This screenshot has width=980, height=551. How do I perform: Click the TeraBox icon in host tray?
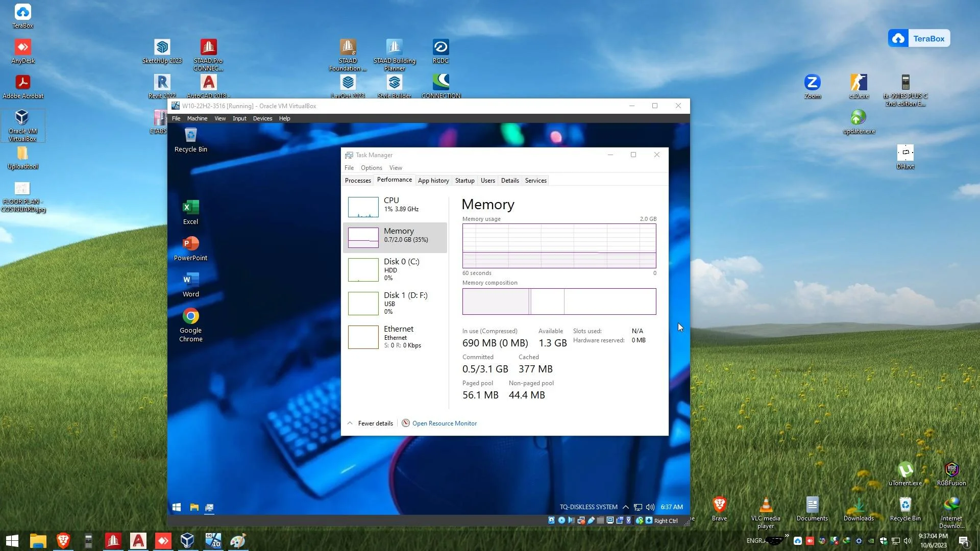797,541
